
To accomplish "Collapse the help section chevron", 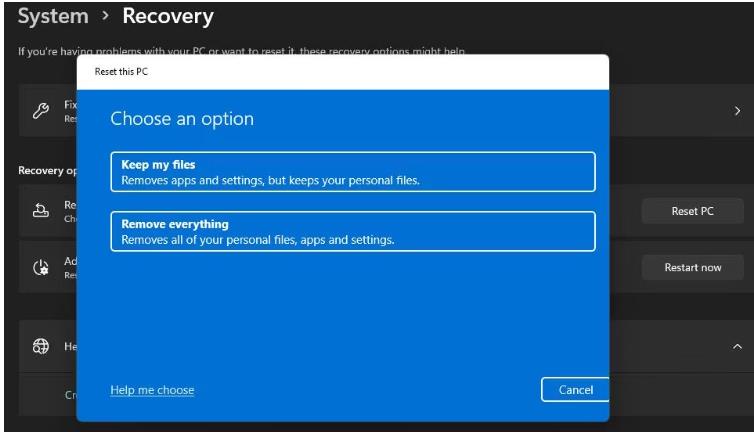I will tap(737, 346).
